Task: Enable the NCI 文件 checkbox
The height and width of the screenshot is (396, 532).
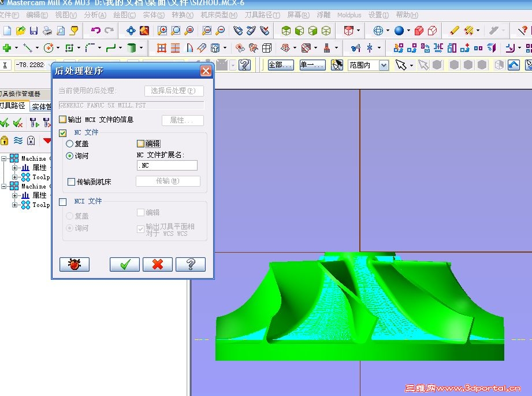Action: [x=62, y=202]
